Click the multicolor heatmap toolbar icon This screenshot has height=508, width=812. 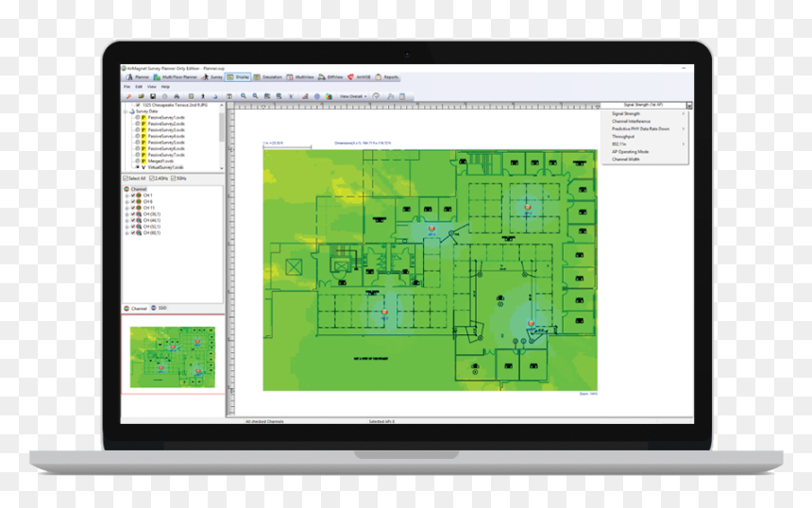329,96
